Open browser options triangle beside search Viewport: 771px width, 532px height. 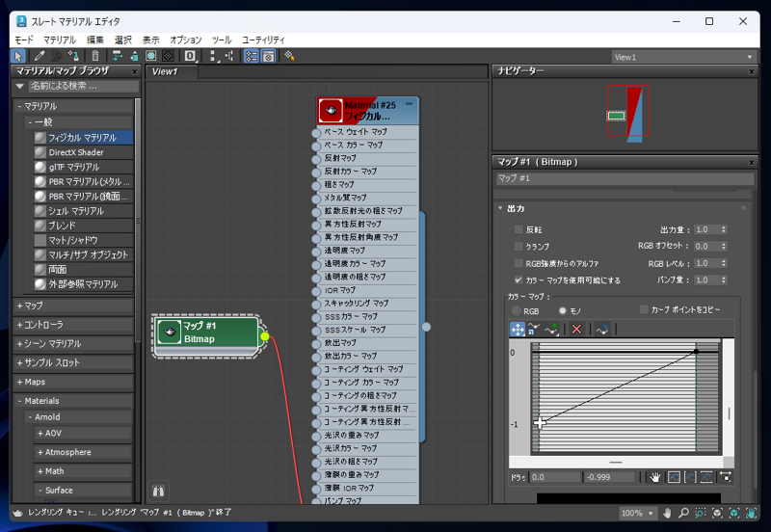tap(19, 86)
